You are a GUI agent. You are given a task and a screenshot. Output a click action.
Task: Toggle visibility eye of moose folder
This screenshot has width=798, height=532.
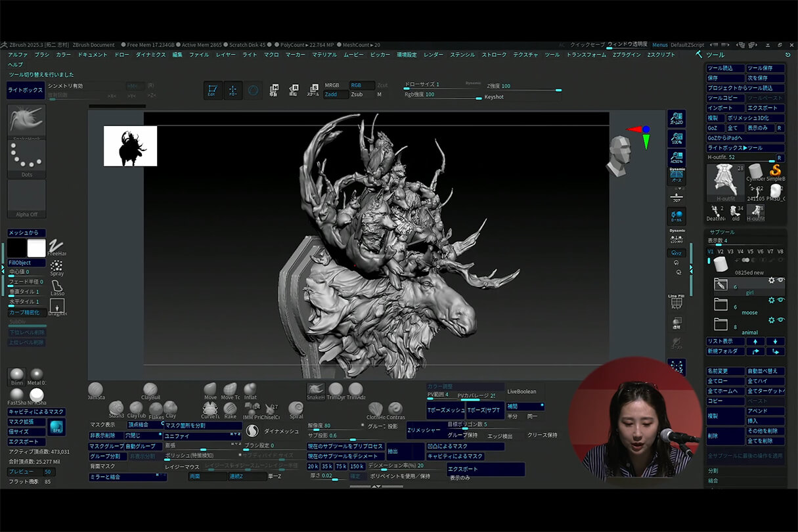click(x=781, y=300)
